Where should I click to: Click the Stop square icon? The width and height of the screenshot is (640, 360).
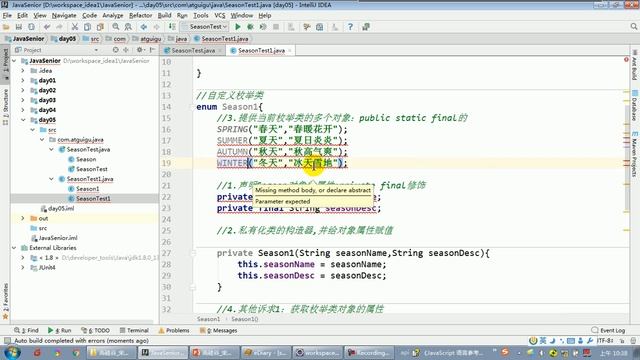pos(276,27)
